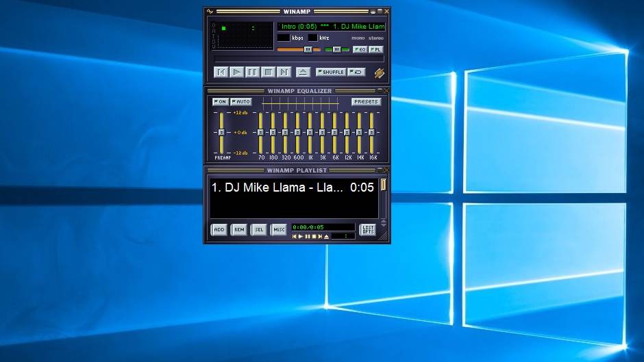The width and height of the screenshot is (644, 362).
Task: Open the LIST OPTS menu
Action: [368, 230]
